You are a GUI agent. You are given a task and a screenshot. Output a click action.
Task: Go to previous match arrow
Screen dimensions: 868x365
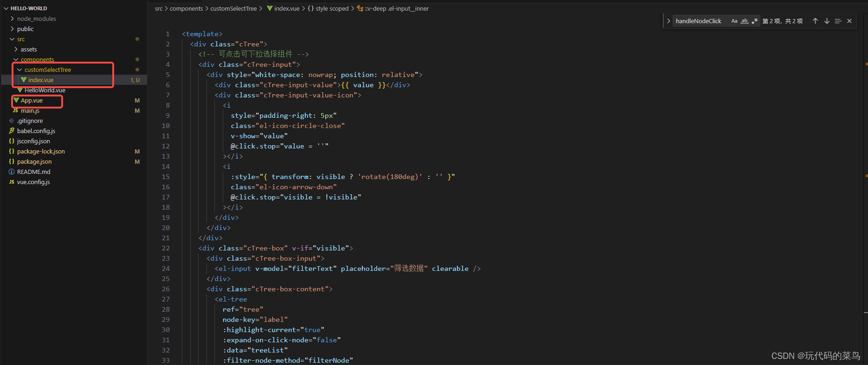coord(815,21)
